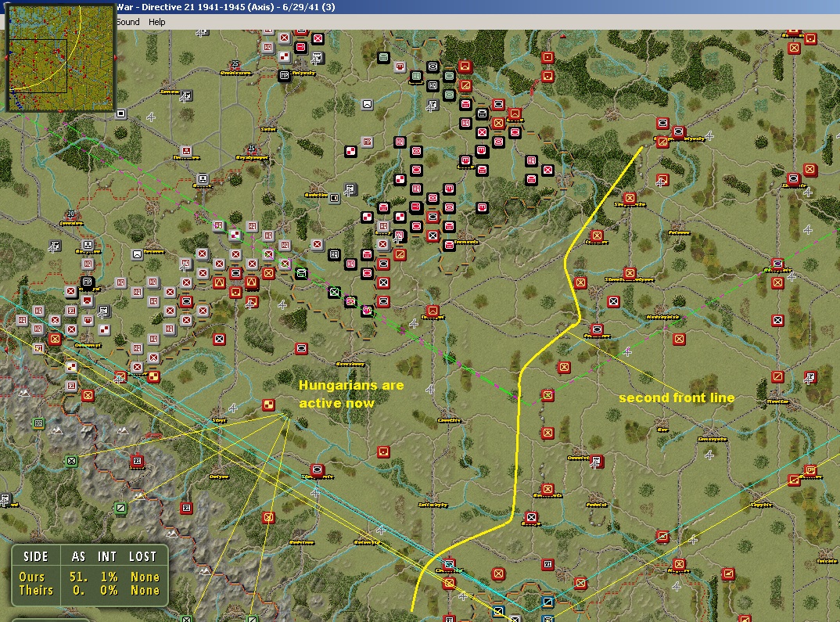
Task: Click the "51." value in the Ours row
Action: point(78,577)
